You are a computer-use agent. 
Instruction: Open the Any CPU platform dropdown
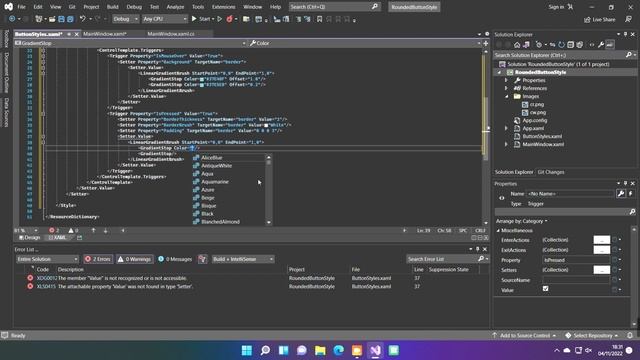tap(164, 19)
